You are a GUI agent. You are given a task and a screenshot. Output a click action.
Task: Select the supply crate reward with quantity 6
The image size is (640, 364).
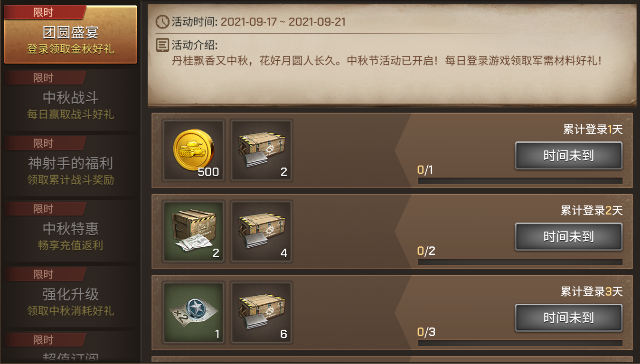pos(262,313)
